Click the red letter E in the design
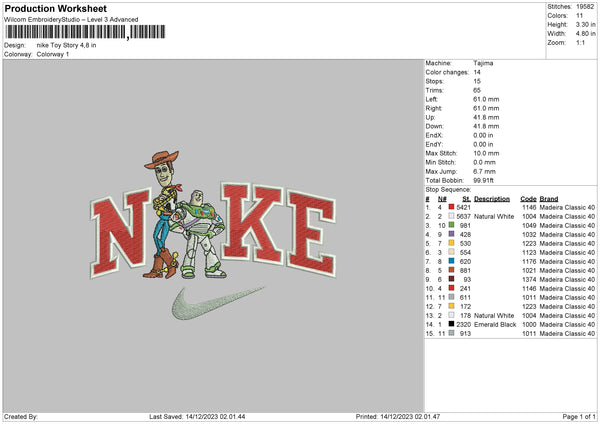 coord(312,233)
